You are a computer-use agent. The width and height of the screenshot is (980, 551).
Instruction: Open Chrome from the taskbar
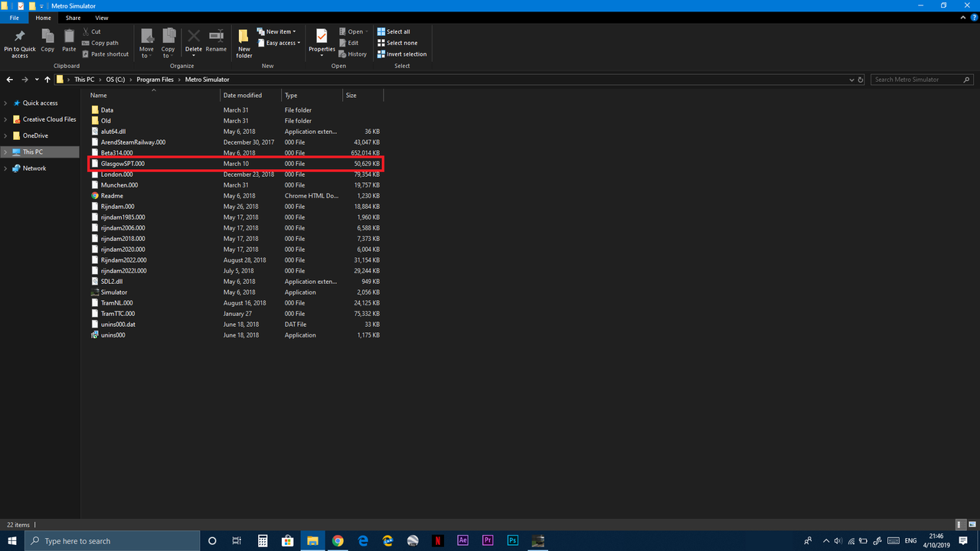[338, 540]
